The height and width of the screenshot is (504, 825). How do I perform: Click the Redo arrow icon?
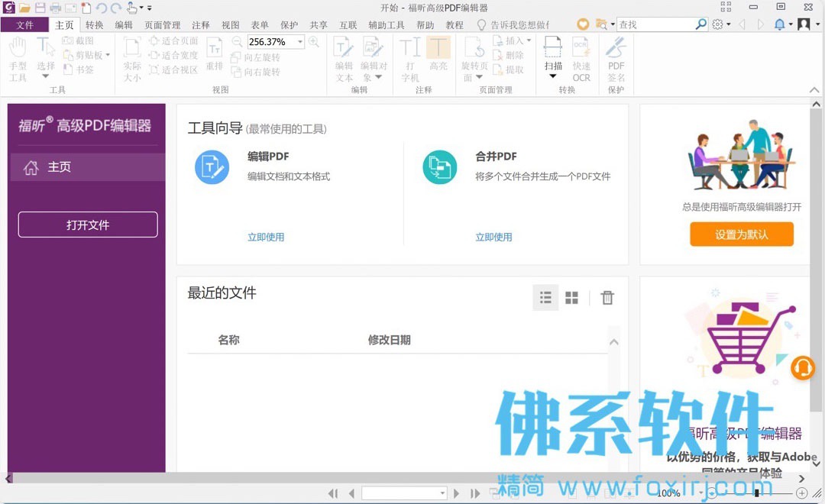[116, 8]
